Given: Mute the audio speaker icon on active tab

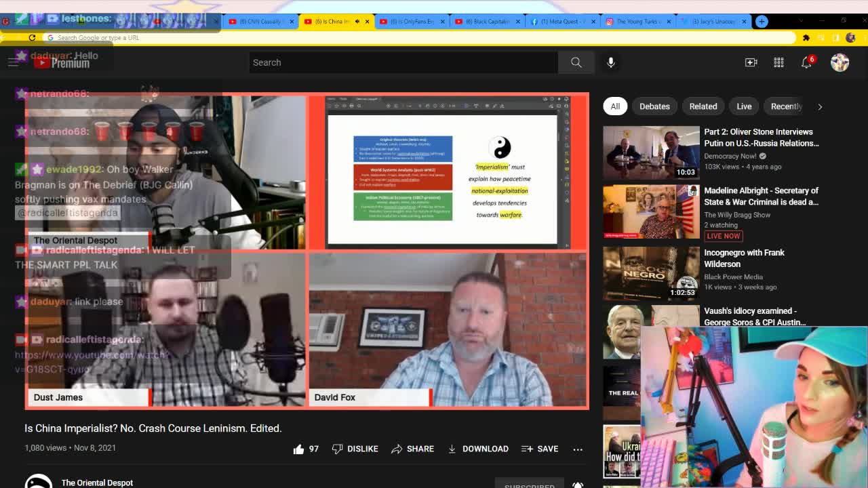Looking at the screenshot, I should [357, 21].
